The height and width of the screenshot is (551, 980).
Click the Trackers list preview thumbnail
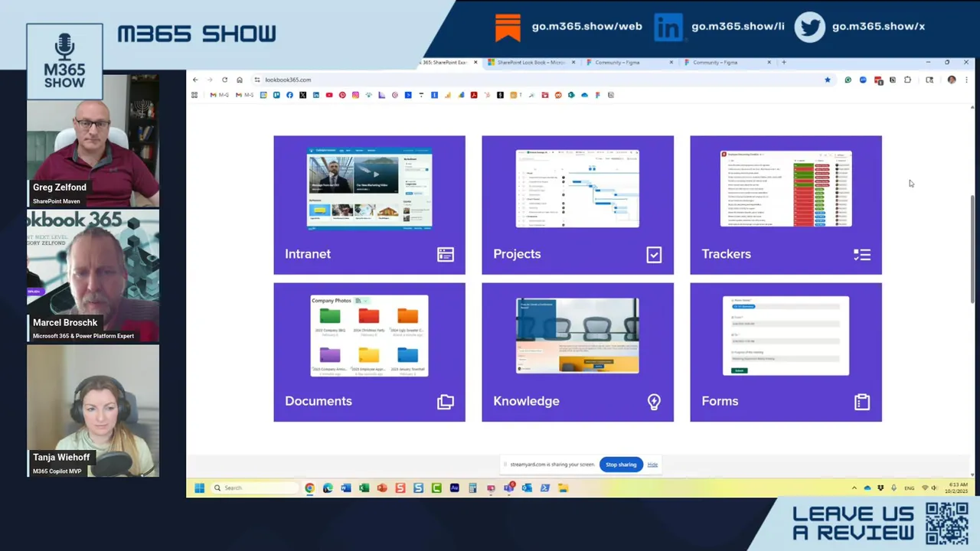[x=786, y=188]
